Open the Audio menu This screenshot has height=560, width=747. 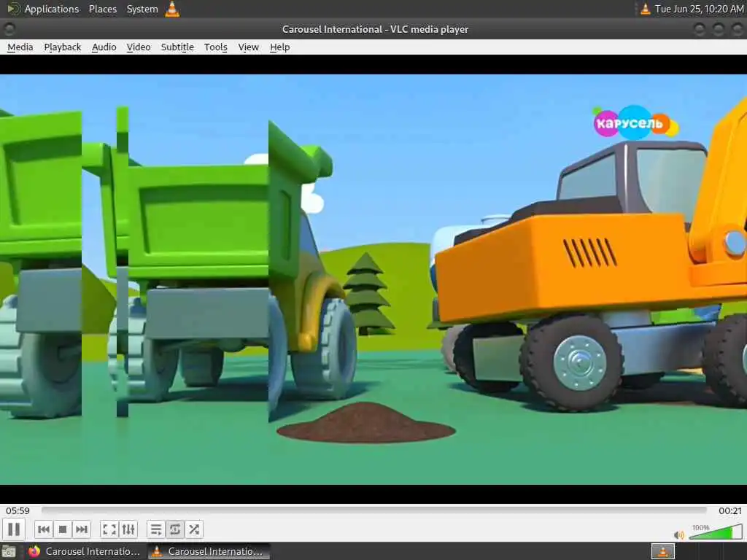point(104,47)
